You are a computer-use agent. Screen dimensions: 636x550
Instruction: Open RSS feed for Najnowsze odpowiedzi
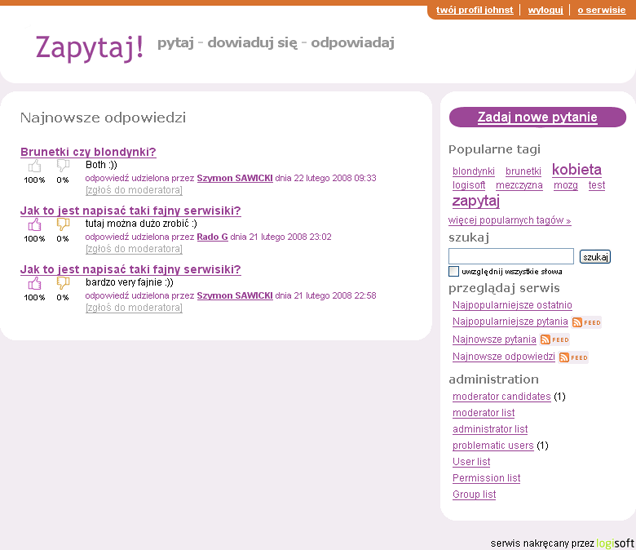[573, 357]
